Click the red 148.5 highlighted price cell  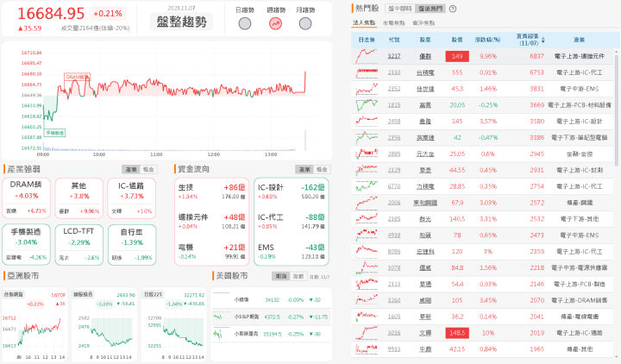click(457, 333)
